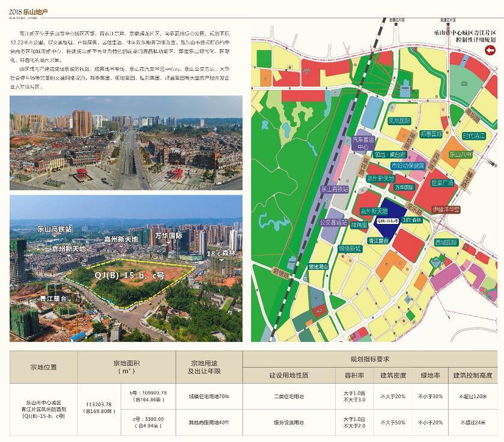Click the 规划指标要求 table header
Screen dimensions: 504x442
(x=370, y=359)
